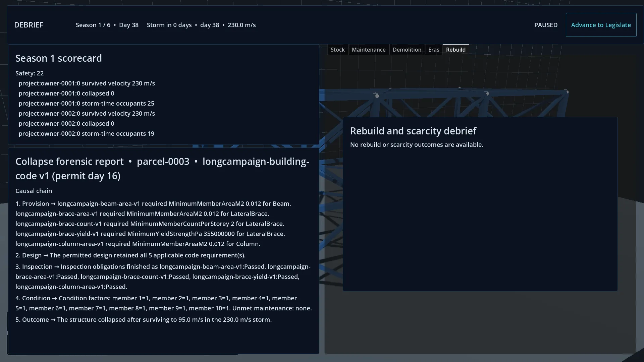Click the No rebuild or scarcity outcomes message
The height and width of the screenshot is (362, 644).
[417, 145]
